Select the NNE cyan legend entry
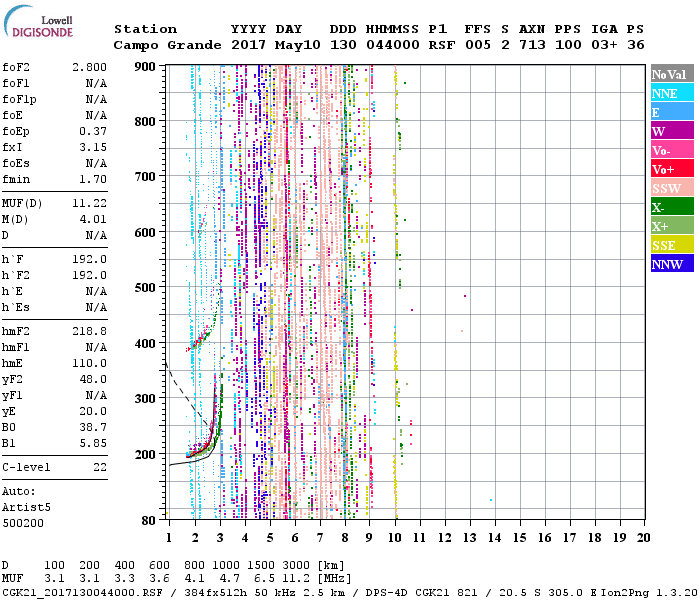 click(x=672, y=93)
